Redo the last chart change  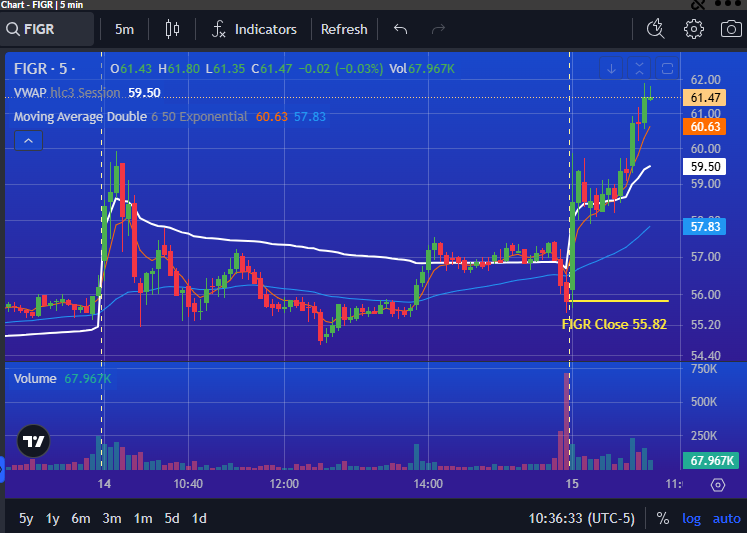coord(438,30)
